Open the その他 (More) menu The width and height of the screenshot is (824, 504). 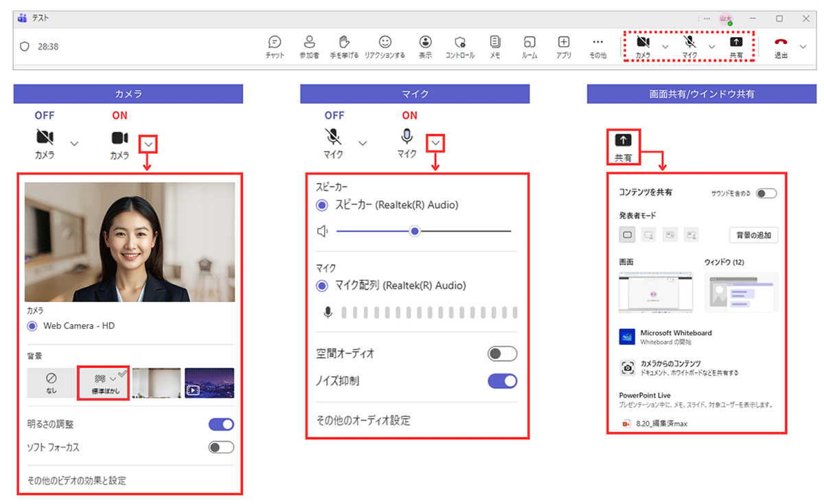[598, 46]
